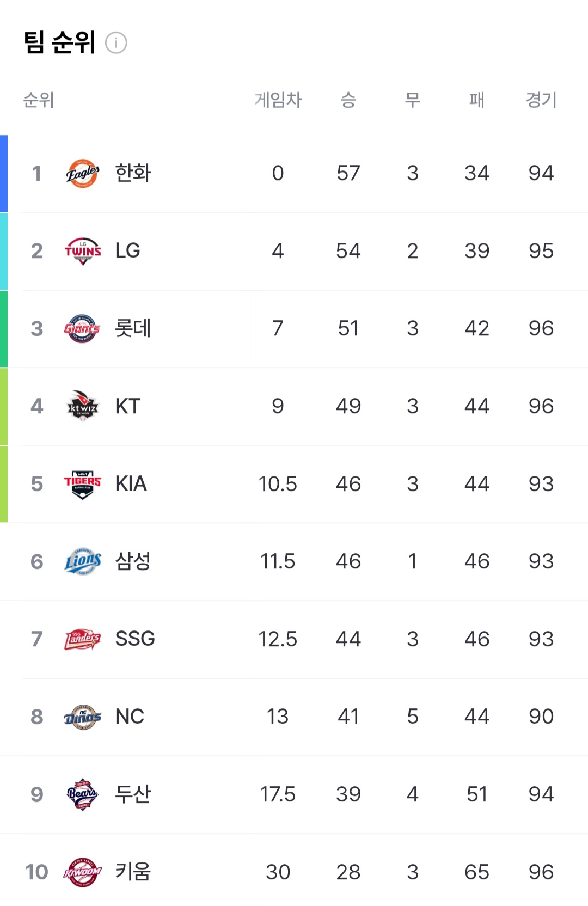Tap the 순위 column header

pyautogui.click(x=39, y=100)
